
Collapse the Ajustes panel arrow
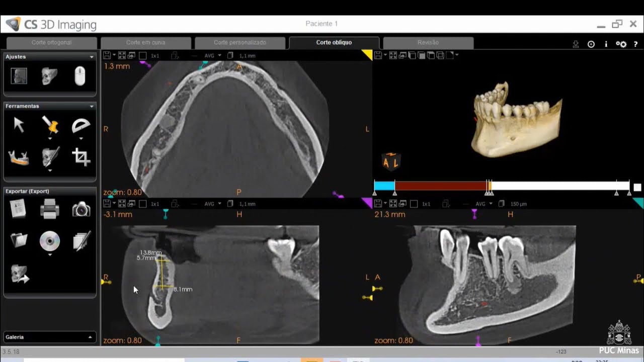[92, 57]
